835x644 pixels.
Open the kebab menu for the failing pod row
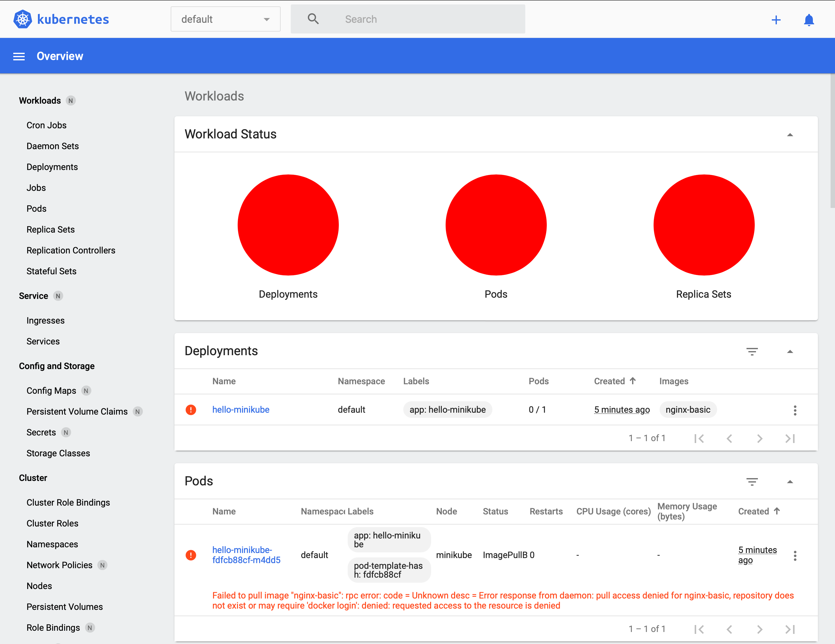pyautogui.click(x=795, y=555)
